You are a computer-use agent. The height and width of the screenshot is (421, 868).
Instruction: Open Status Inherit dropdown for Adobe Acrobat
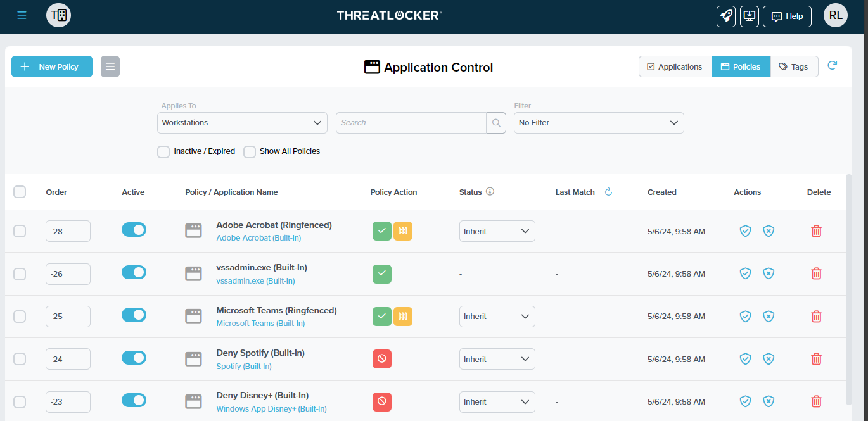[x=497, y=231]
